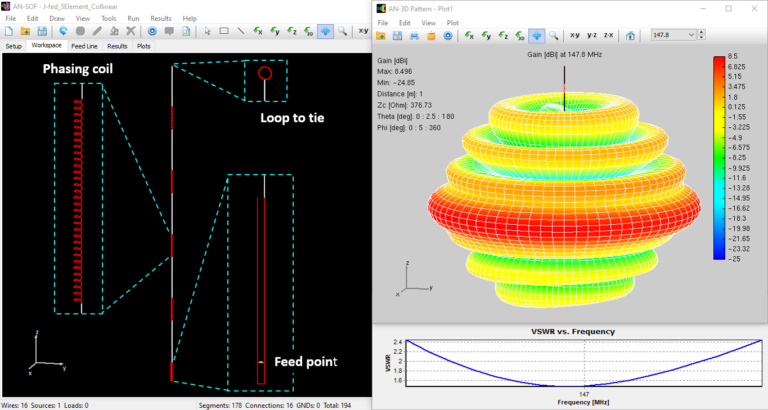Click 3D rotate icon in AN-3D Pattern
This screenshot has width=768, height=410.
coord(520,35)
